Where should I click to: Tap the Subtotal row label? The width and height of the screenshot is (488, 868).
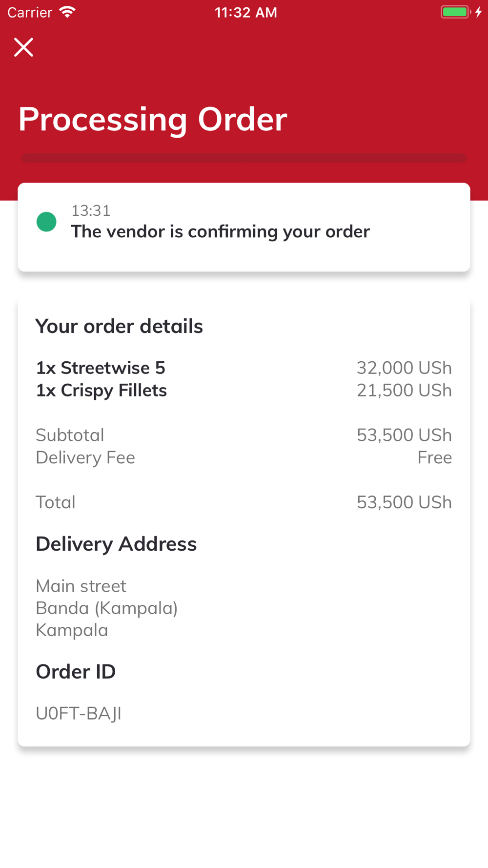click(x=70, y=435)
